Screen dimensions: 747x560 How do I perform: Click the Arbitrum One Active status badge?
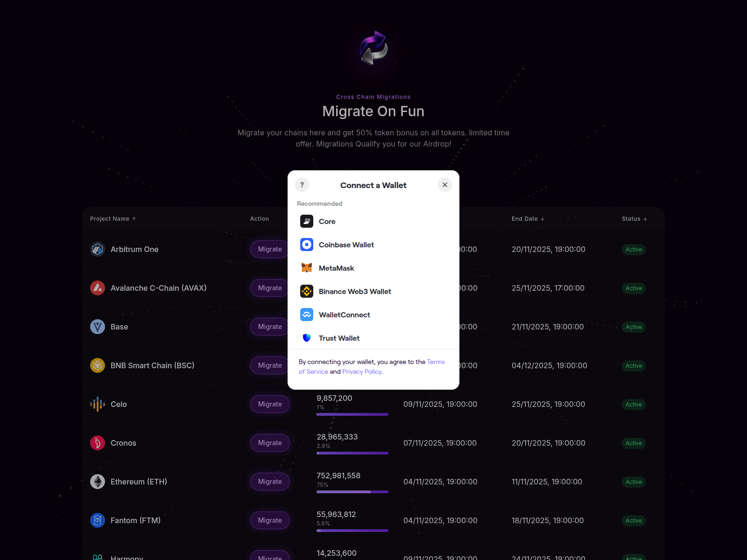pyautogui.click(x=634, y=249)
